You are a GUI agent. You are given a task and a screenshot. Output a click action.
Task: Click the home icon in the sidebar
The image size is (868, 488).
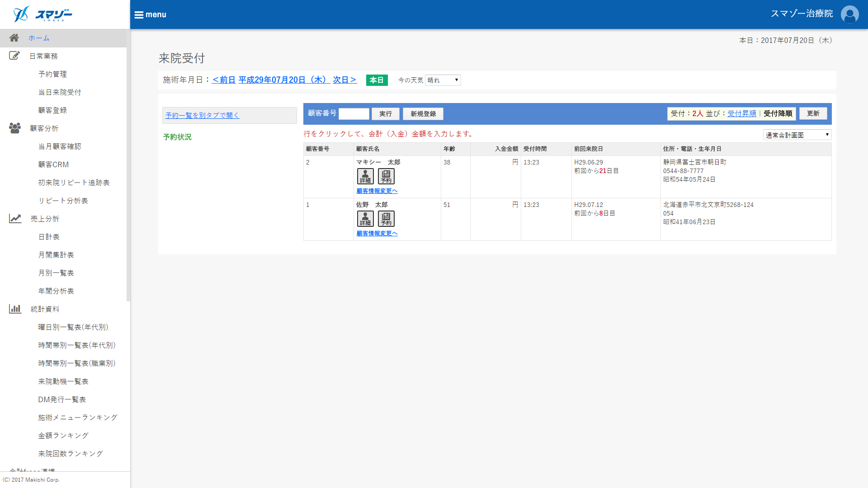pyautogui.click(x=14, y=38)
